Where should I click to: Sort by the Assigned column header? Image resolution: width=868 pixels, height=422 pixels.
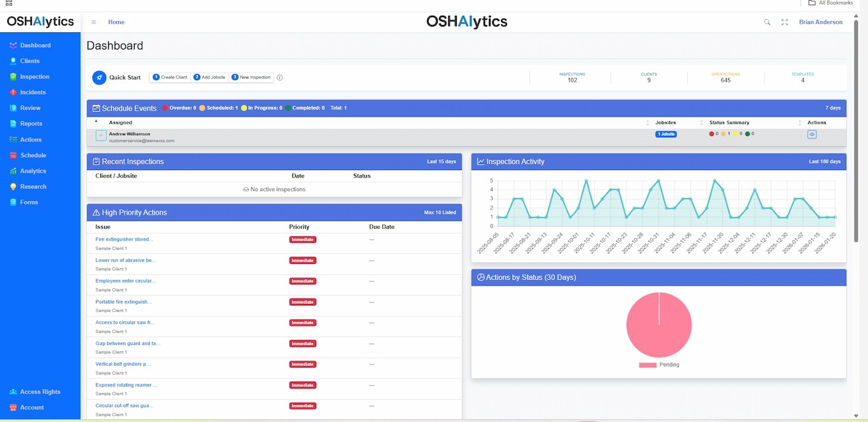click(x=120, y=123)
